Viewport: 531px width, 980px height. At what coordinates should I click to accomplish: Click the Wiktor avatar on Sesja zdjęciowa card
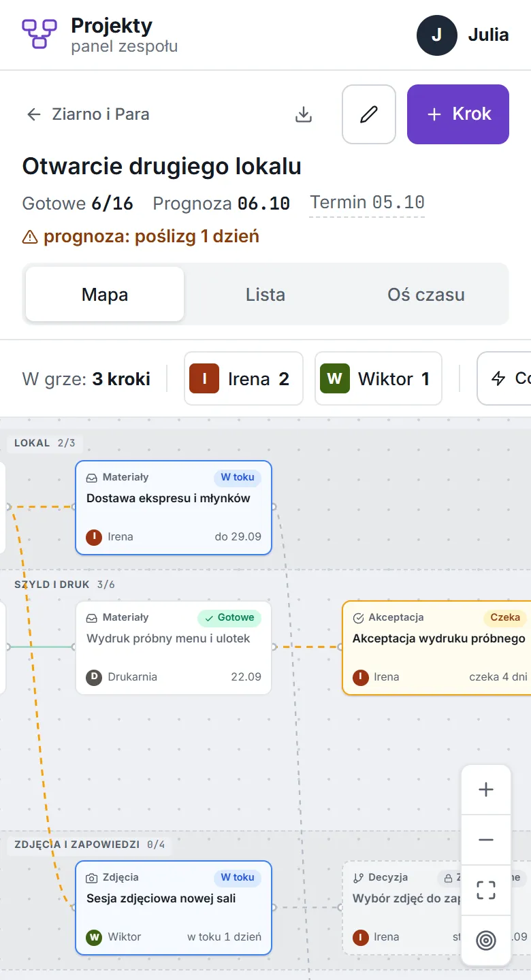click(x=94, y=937)
